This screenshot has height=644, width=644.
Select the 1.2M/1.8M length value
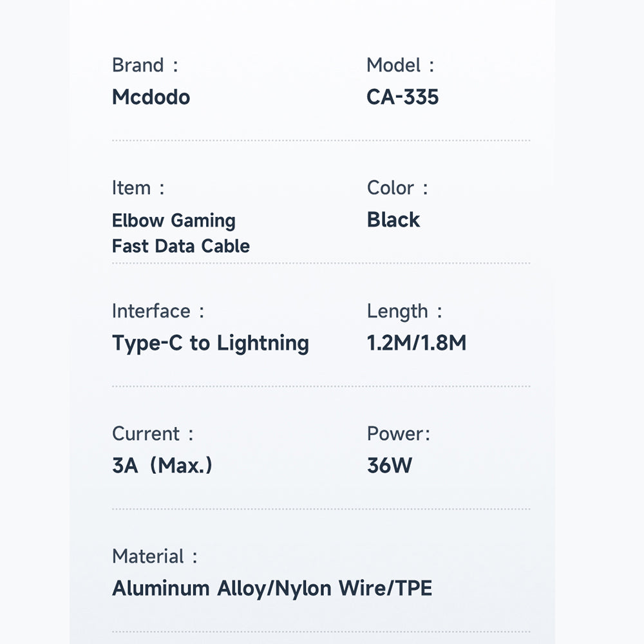coord(417,343)
